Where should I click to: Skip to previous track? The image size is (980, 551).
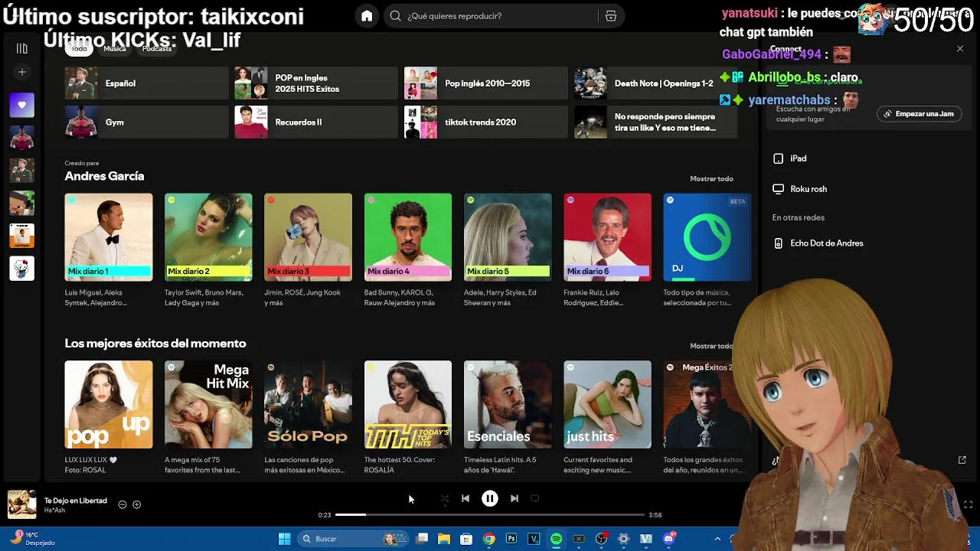(x=465, y=498)
